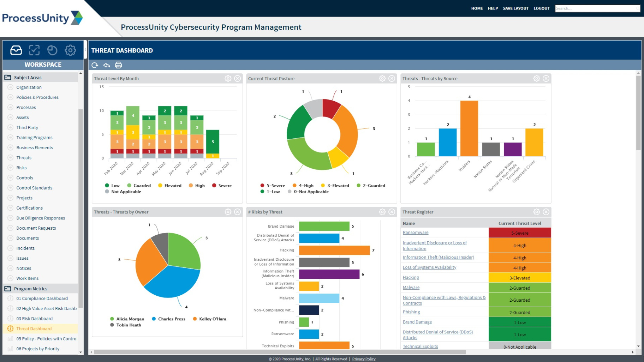Click the back/reply arrow toolbar icon
The width and height of the screenshot is (644, 362).
tap(107, 65)
